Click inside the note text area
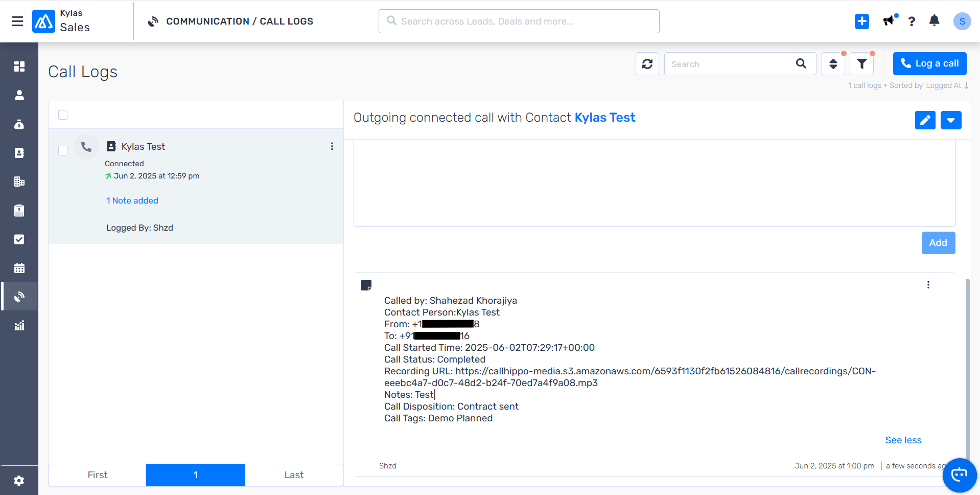This screenshot has width=980, height=495. (654, 183)
